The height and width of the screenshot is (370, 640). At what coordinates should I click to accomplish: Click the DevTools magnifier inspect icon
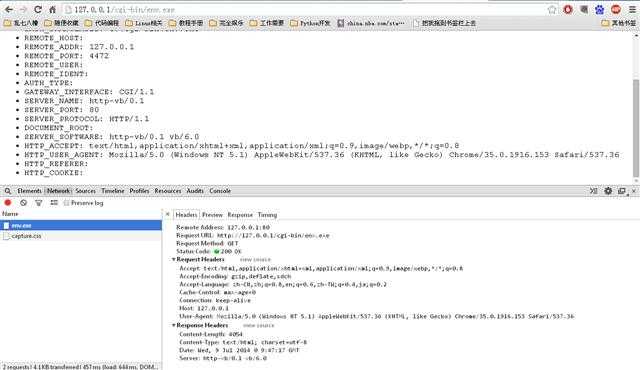pos(8,191)
